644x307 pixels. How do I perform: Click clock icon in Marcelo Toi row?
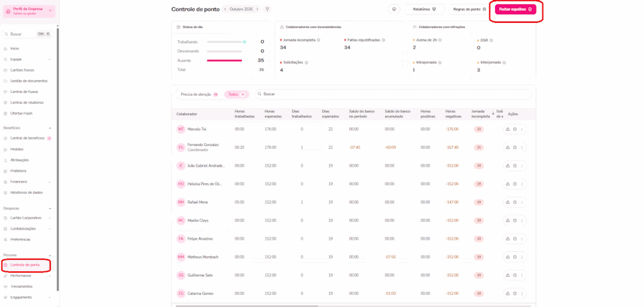click(x=514, y=129)
